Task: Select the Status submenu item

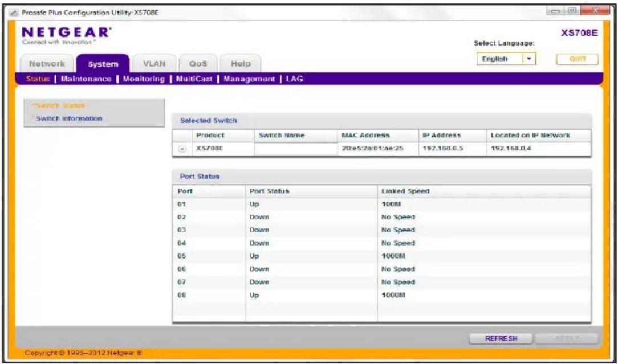Action: [x=38, y=79]
